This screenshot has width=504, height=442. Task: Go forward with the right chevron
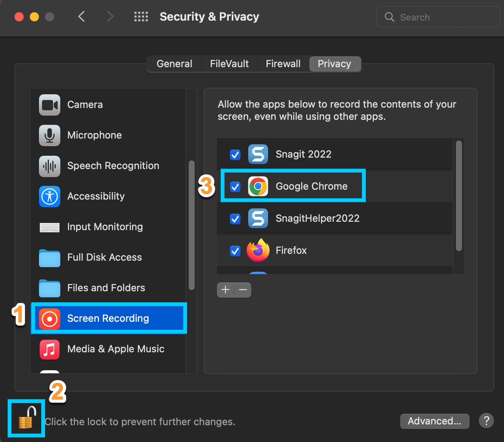pyautogui.click(x=110, y=16)
